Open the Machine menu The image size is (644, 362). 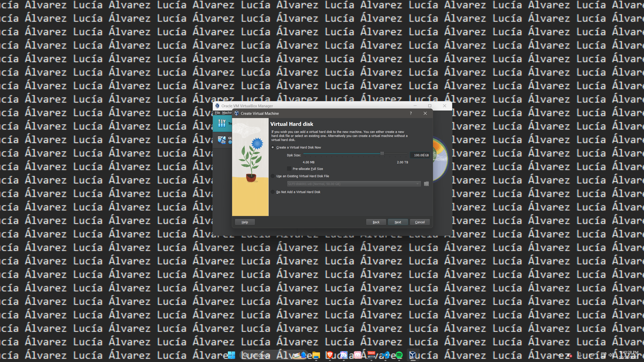[227, 113]
